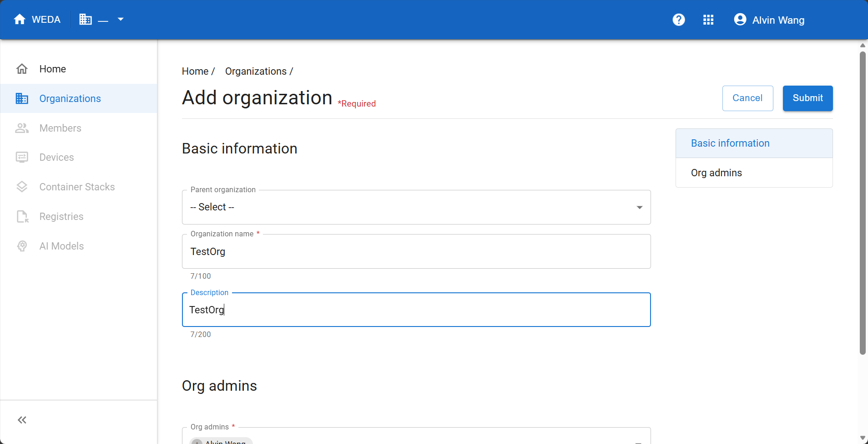Click the Description input field
This screenshot has height=444, width=868.
(x=416, y=310)
